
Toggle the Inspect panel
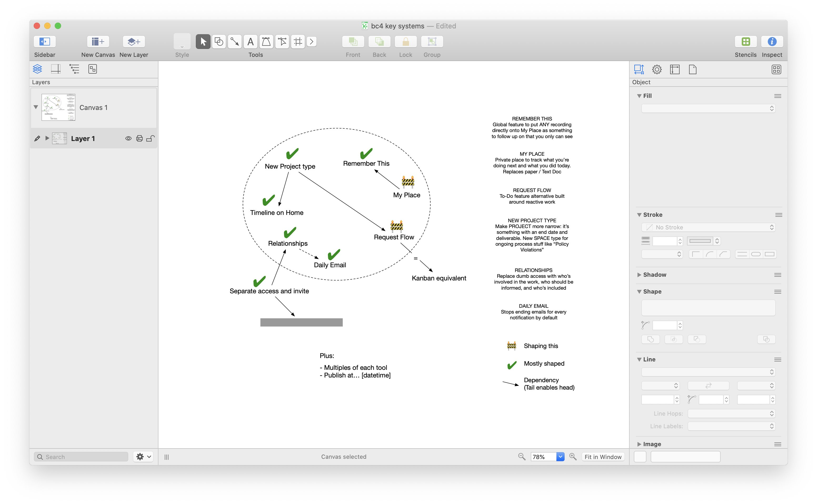coord(772,42)
